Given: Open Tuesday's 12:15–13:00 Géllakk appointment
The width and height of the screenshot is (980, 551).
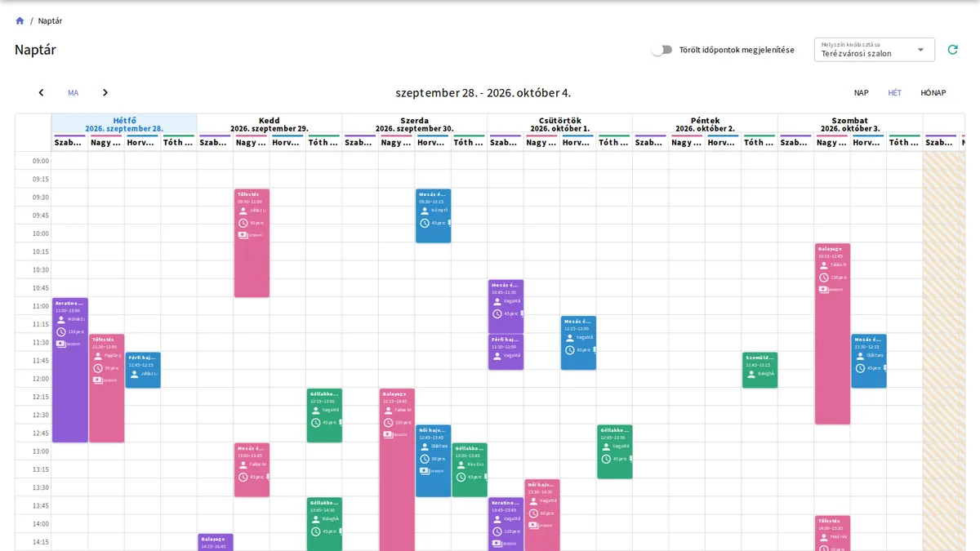Looking at the screenshot, I should pos(324,415).
